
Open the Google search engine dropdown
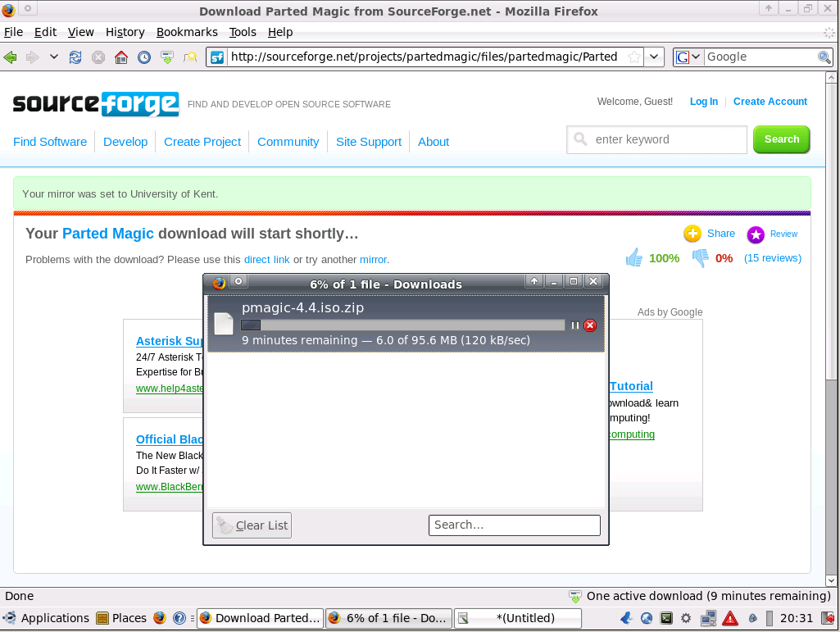[688, 57]
